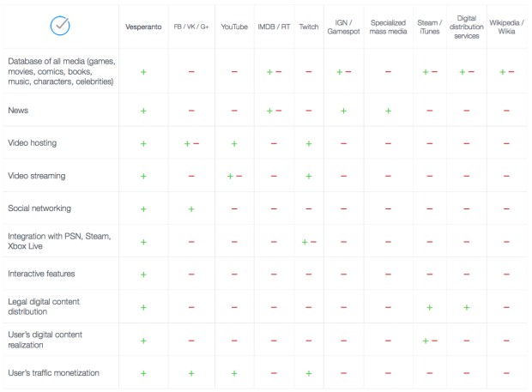Click the plus-minus mark for YouTube video streaming
Screen dimensions: 532x392
pos(234,176)
